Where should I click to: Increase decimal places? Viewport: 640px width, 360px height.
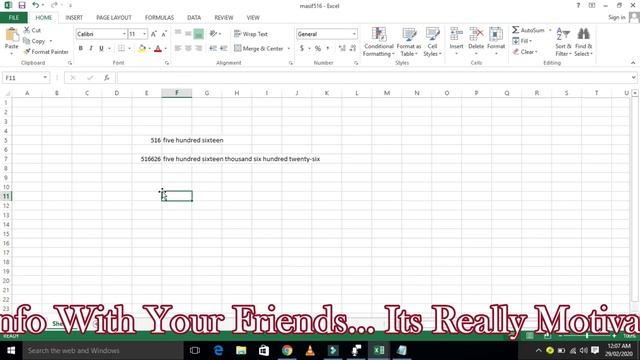tap(342, 48)
